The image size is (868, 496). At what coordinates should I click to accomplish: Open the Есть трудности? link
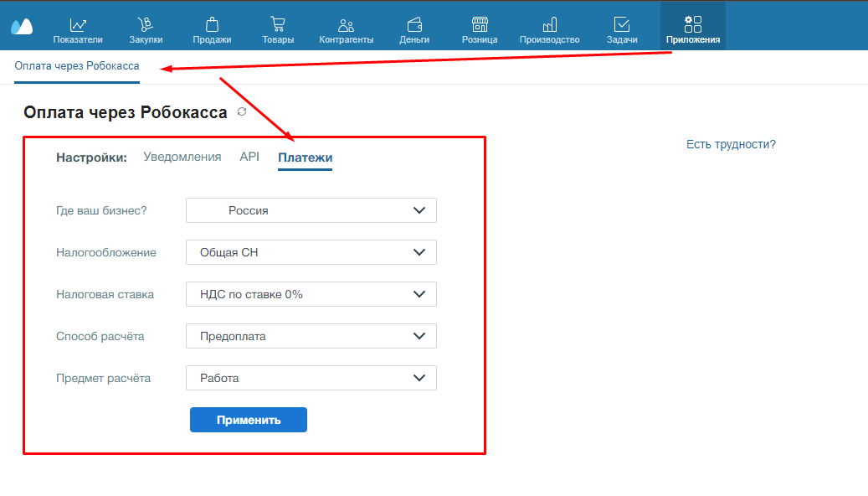click(x=731, y=145)
